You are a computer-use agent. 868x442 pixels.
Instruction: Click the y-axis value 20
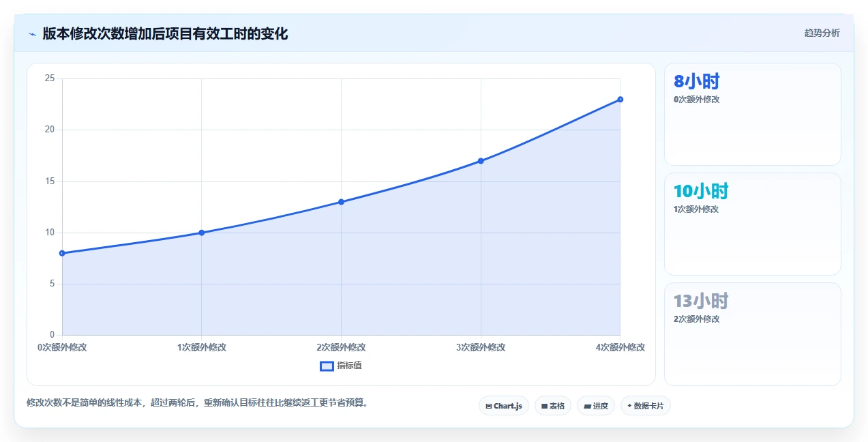50,130
